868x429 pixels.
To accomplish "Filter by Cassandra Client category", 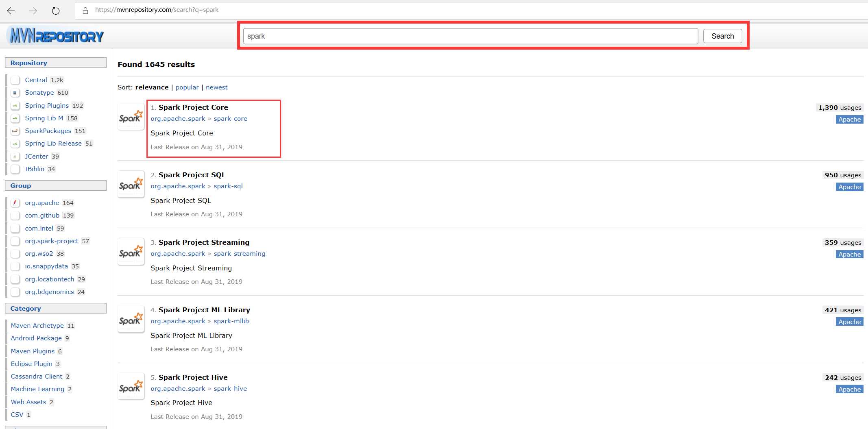I will click(x=37, y=377).
